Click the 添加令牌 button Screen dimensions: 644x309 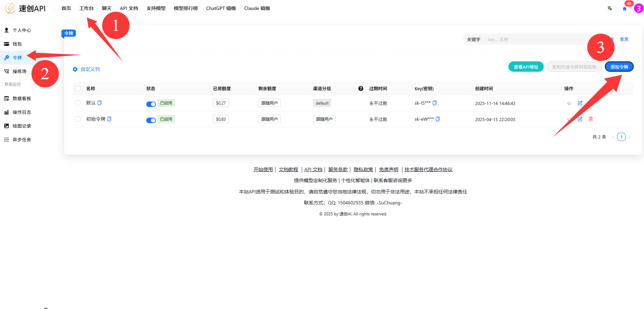click(619, 67)
